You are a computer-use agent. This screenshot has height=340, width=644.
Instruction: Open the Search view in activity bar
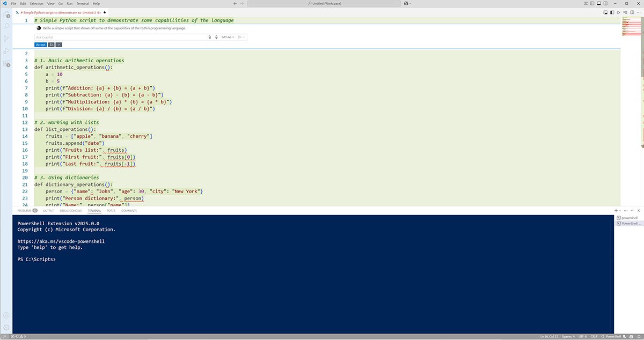tap(6, 26)
